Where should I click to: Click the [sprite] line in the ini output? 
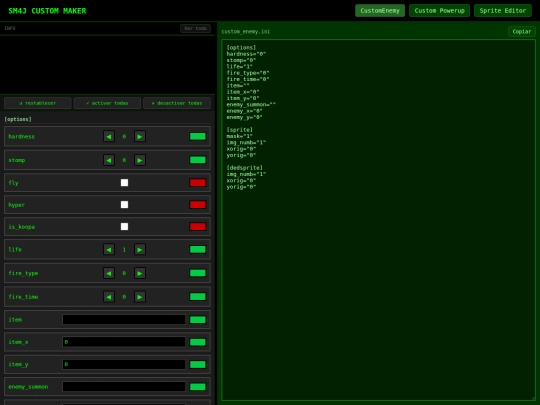click(x=240, y=129)
